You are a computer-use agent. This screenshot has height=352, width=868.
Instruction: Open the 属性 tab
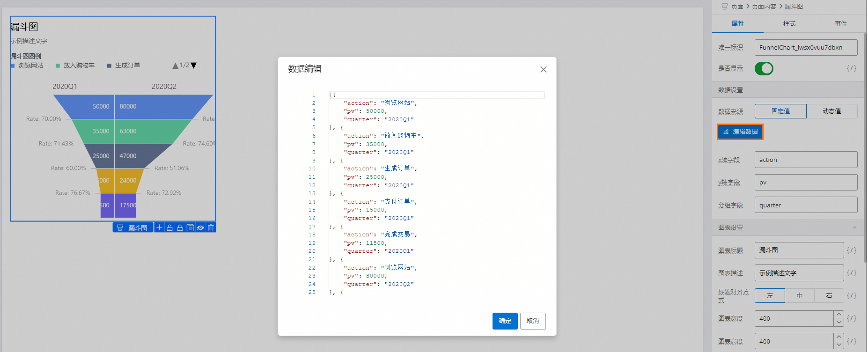(x=738, y=23)
